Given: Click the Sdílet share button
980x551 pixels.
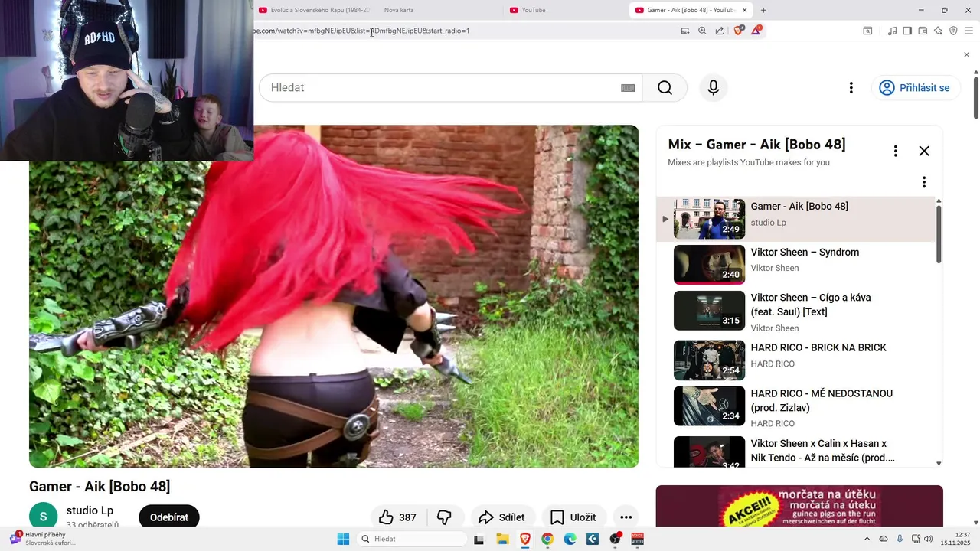Looking at the screenshot, I should click(501, 517).
